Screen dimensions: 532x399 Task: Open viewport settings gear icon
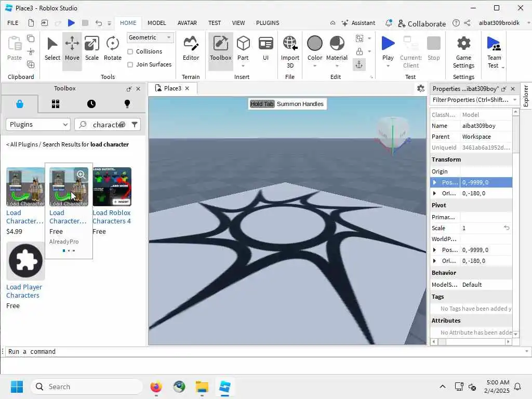pyautogui.click(x=421, y=88)
